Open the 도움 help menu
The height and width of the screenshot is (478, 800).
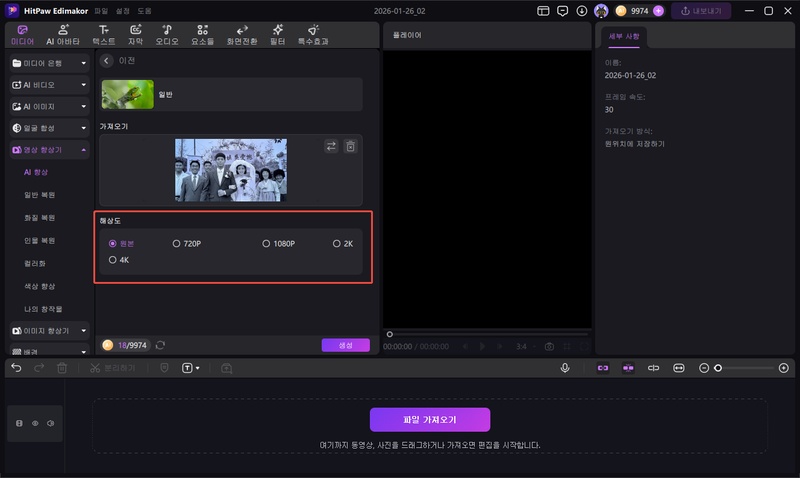[x=144, y=11]
